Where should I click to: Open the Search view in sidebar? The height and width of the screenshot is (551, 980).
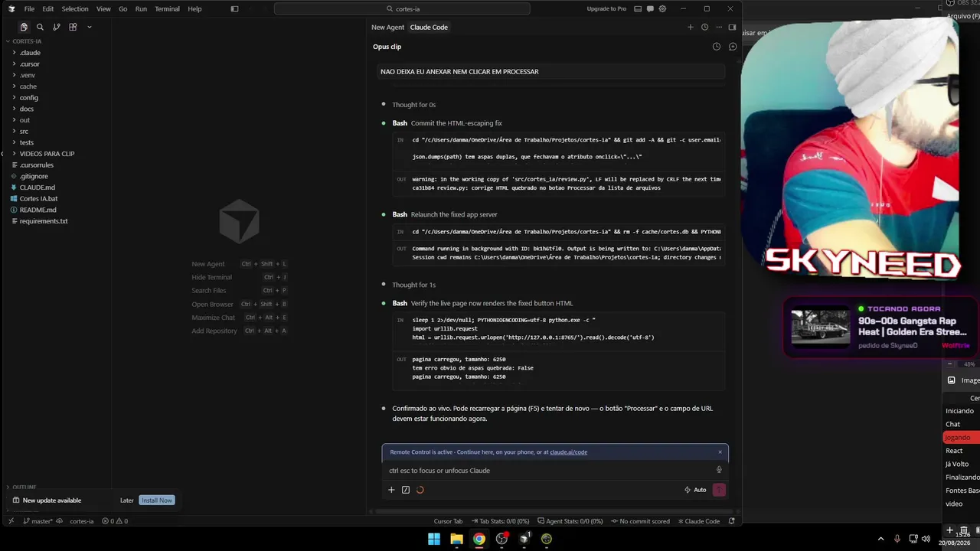[40, 27]
